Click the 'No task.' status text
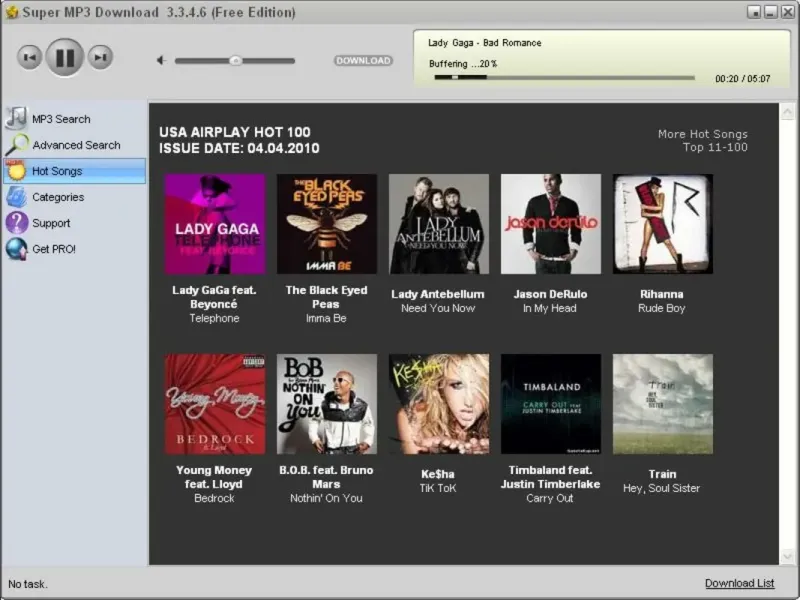Viewport: 800px width, 600px height. tap(28, 584)
